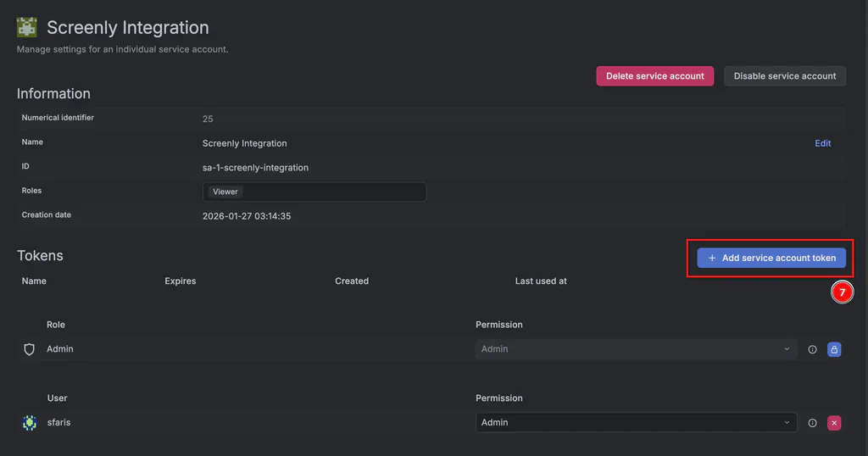The width and height of the screenshot is (868, 456).
Task: Select the ID value sa-1-screenly-integration
Action: click(x=255, y=168)
